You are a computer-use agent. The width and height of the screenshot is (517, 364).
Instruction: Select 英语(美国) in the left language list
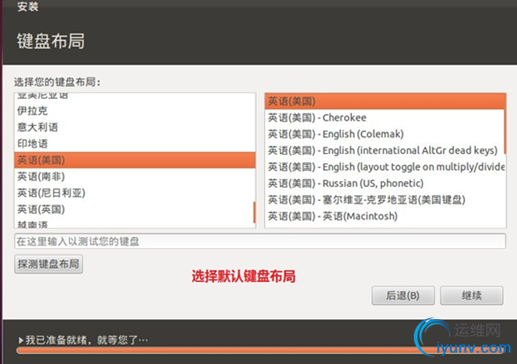pyautogui.click(x=134, y=160)
